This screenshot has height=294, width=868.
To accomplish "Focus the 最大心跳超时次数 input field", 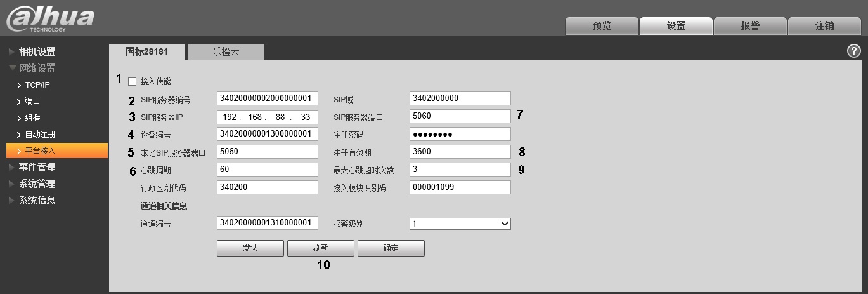I will click(x=460, y=170).
